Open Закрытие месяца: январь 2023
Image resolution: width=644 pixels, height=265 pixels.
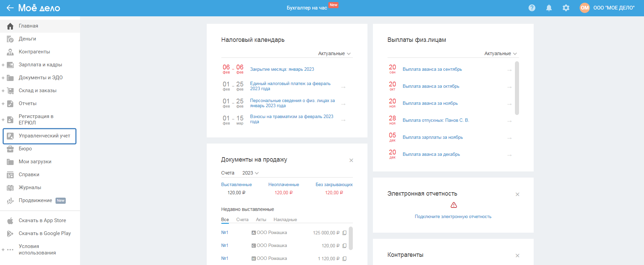282,69
